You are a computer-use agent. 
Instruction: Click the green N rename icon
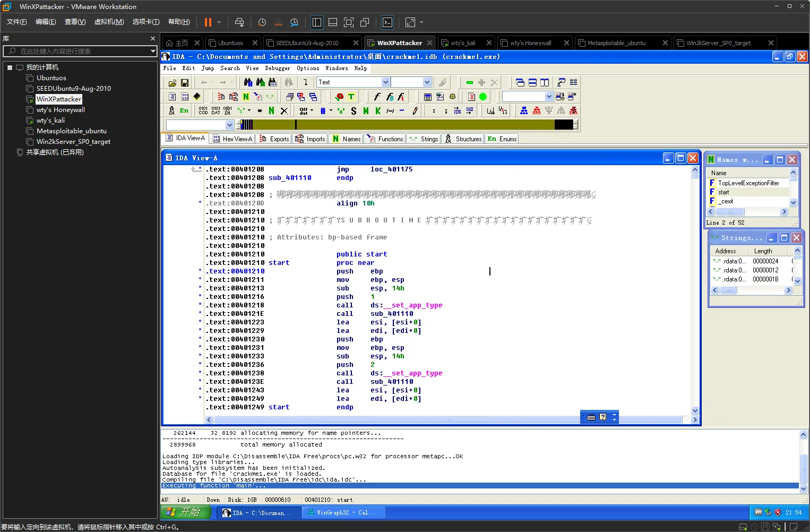[x=246, y=97]
